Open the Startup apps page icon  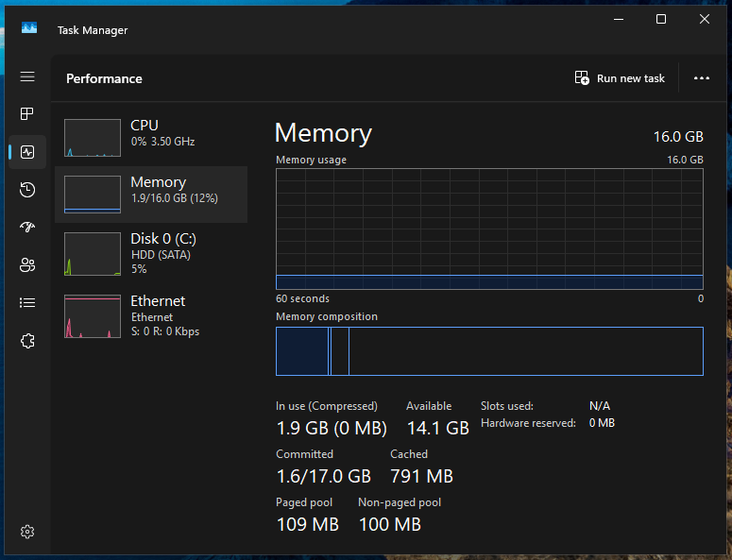point(27,228)
